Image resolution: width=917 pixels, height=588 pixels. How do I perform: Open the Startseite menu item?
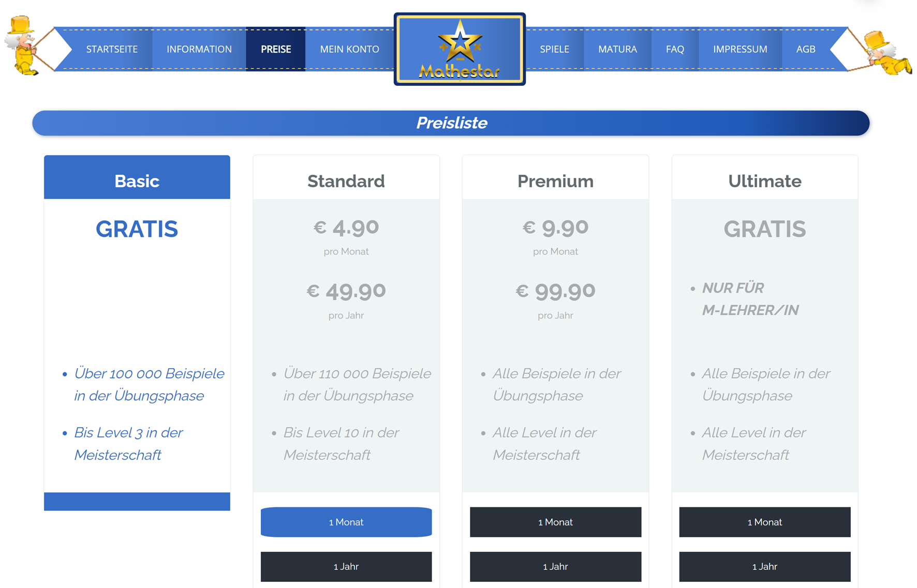coord(112,49)
